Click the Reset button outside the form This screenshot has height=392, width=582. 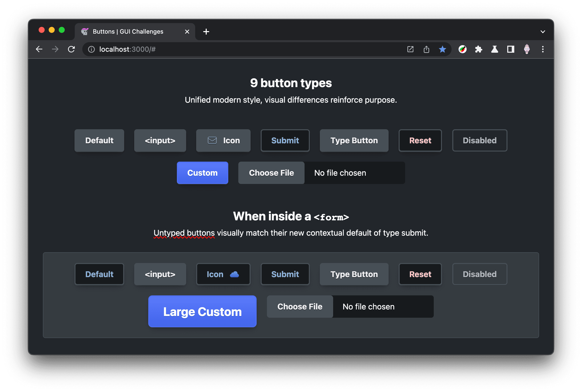click(x=420, y=140)
